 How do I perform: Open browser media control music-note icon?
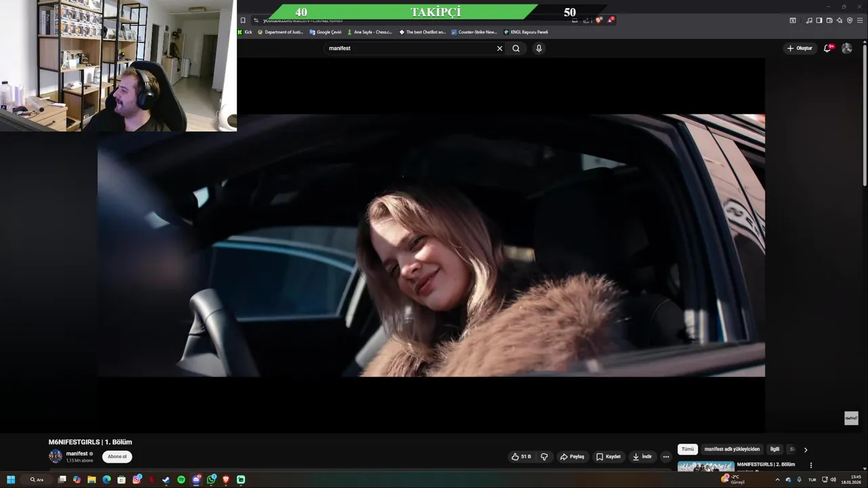(x=809, y=20)
